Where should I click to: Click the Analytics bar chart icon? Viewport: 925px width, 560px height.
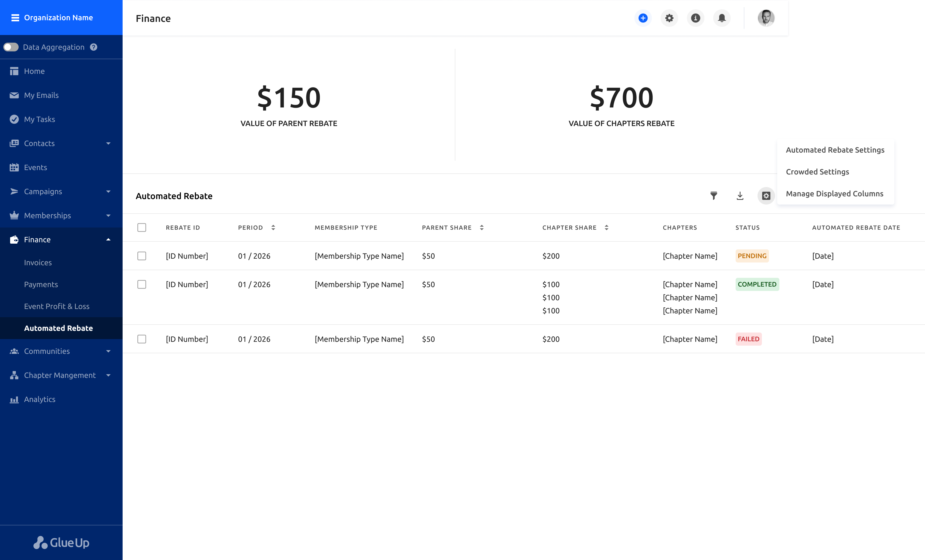point(14,399)
